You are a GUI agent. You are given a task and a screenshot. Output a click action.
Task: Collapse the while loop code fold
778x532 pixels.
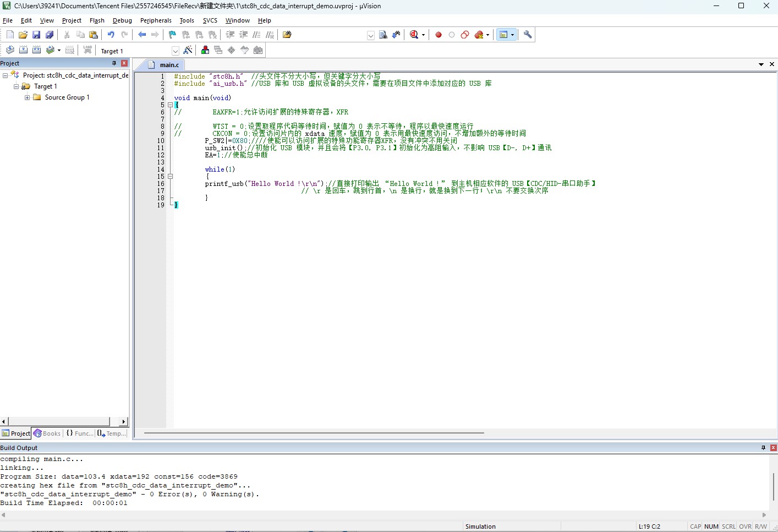tap(171, 177)
